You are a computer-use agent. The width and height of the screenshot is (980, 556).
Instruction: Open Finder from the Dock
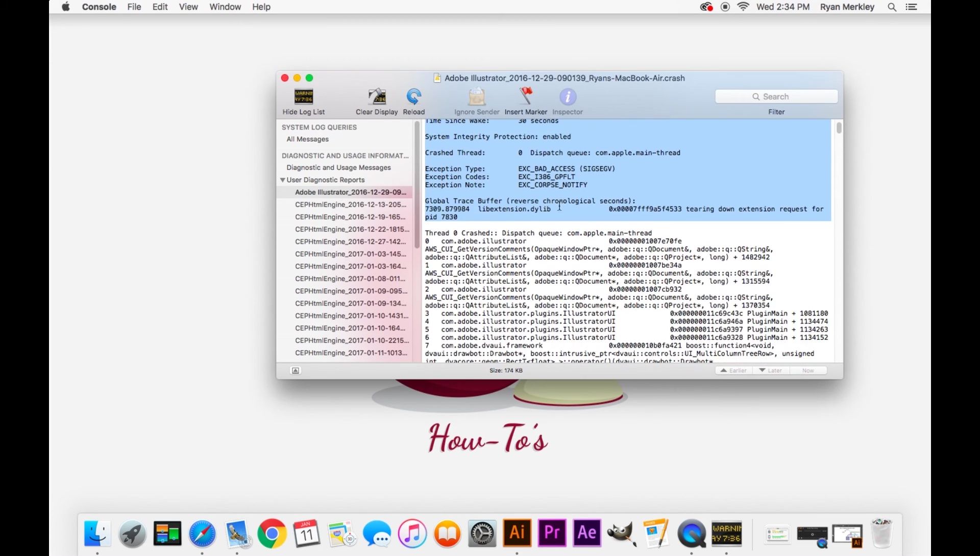click(x=97, y=534)
